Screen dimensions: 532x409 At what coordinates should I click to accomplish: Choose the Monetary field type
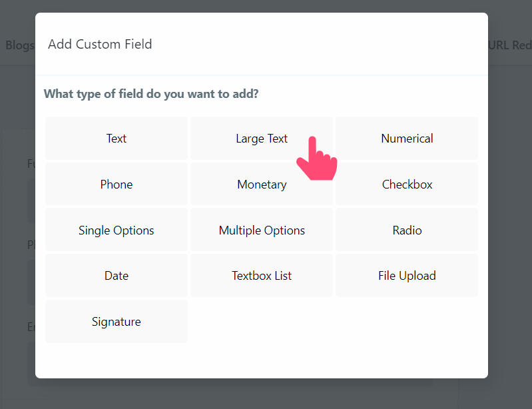(262, 184)
